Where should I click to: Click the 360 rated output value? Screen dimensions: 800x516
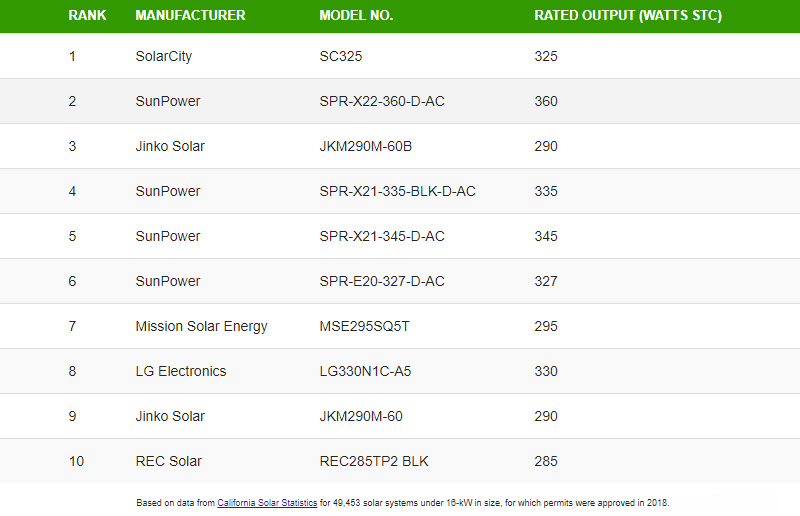click(546, 101)
